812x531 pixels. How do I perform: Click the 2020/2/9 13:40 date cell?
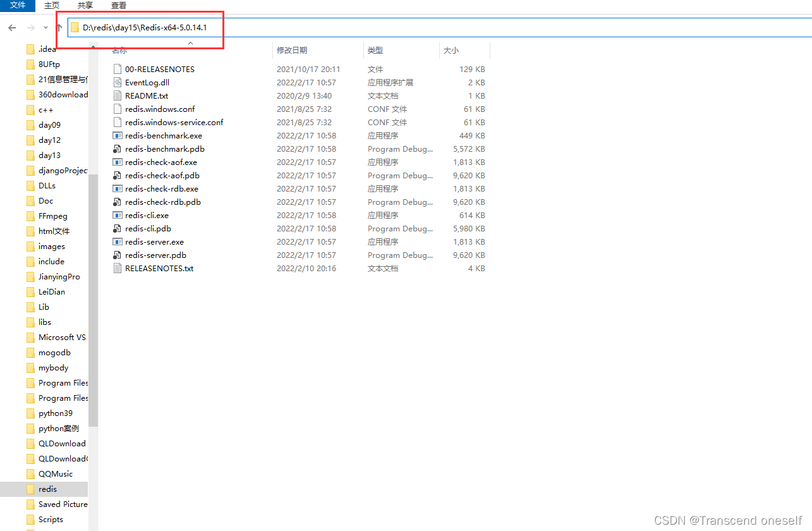click(304, 95)
